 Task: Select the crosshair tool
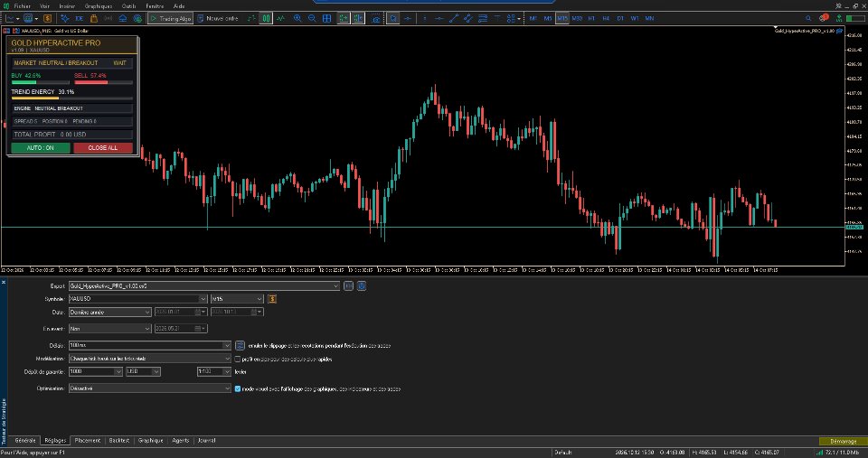coord(408,18)
